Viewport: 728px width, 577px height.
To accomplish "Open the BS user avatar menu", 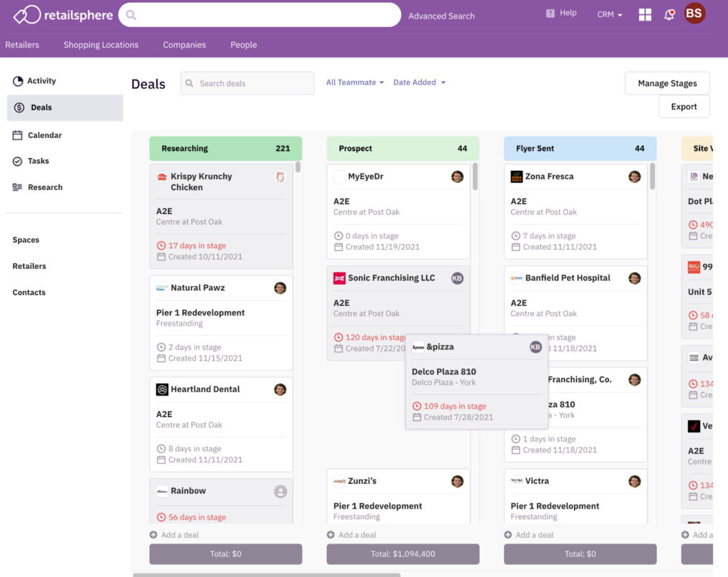I will (x=694, y=13).
